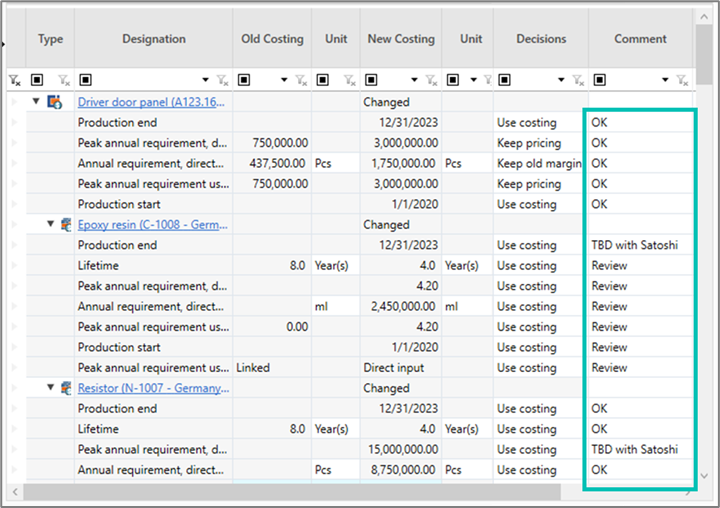Clear the Decisions column filter

coord(578,80)
